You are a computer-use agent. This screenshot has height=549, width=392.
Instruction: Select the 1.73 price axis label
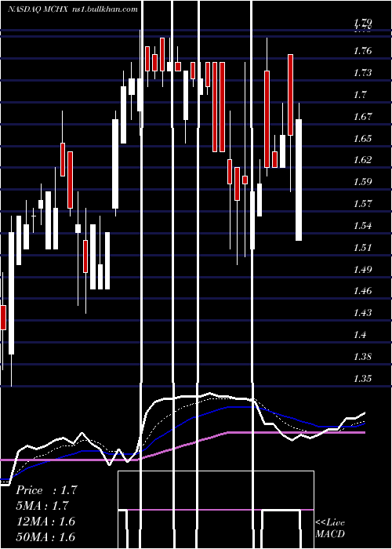click(362, 73)
